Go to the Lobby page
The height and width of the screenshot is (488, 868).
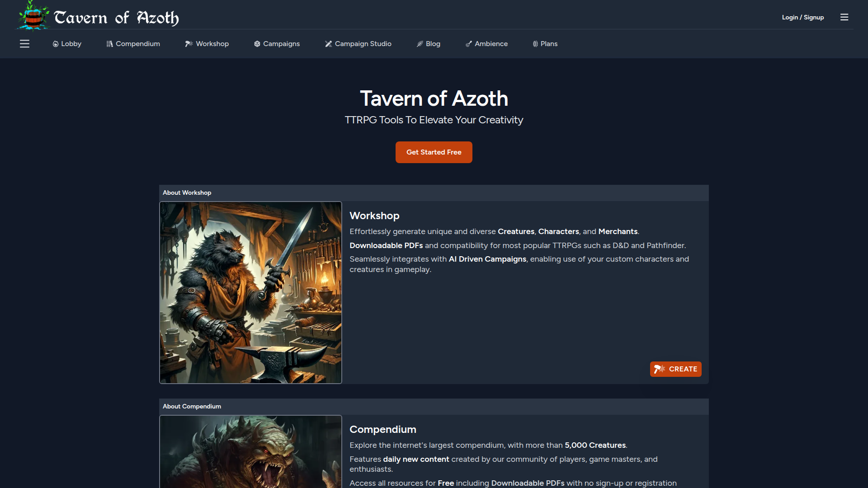coord(67,44)
